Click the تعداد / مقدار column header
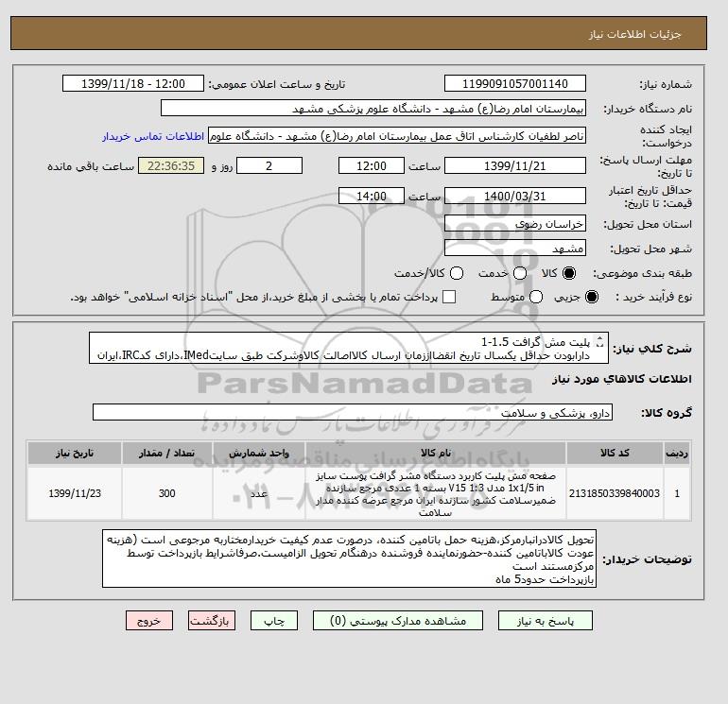Viewport: 728px width, 704px height. click(x=166, y=453)
